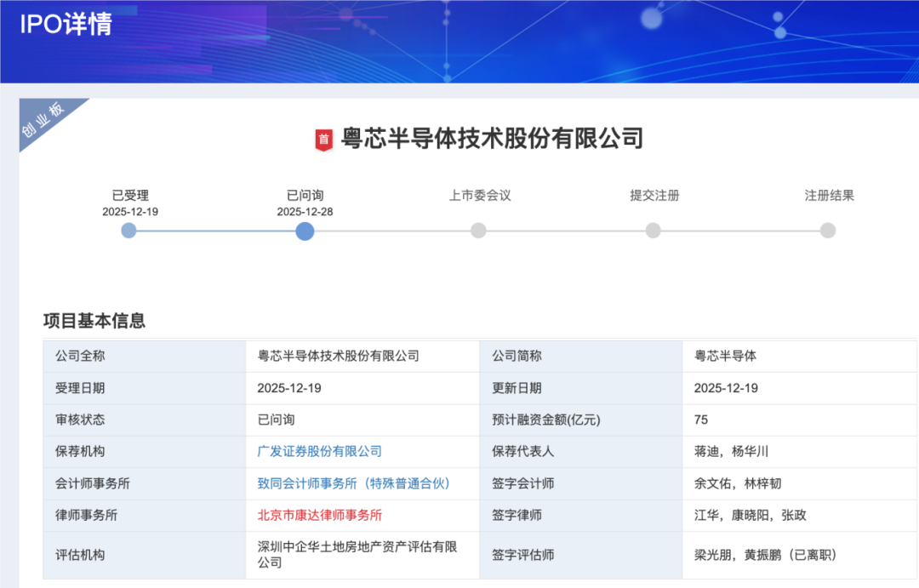Click the 创业板 corner ribbon
This screenshot has height=588, width=919.
click(x=46, y=121)
